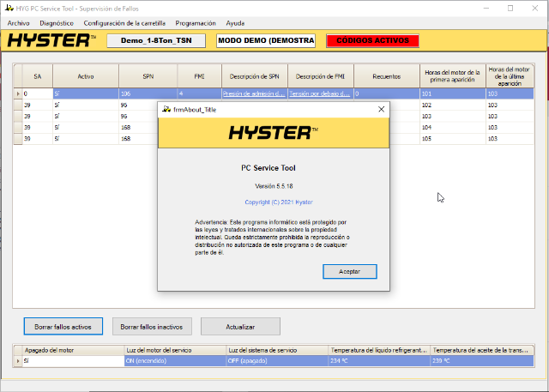Click Borrar fallos inactivos button
549x392 pixels.
tap(151, 327)
